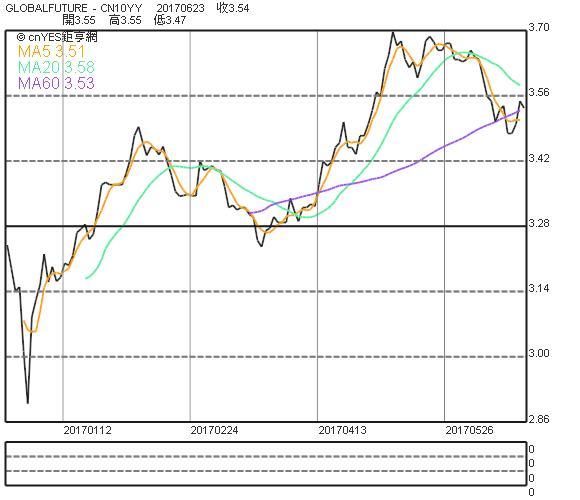Click the GLOBALFUTURE - CN10YY chart title

pyautogui.click(x=73, y=8)
